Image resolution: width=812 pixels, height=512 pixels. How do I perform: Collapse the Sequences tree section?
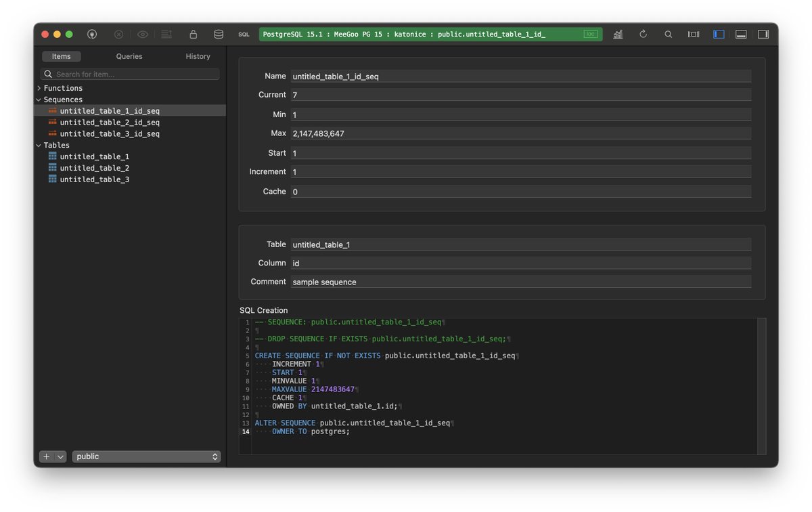(x=39, y=99)
